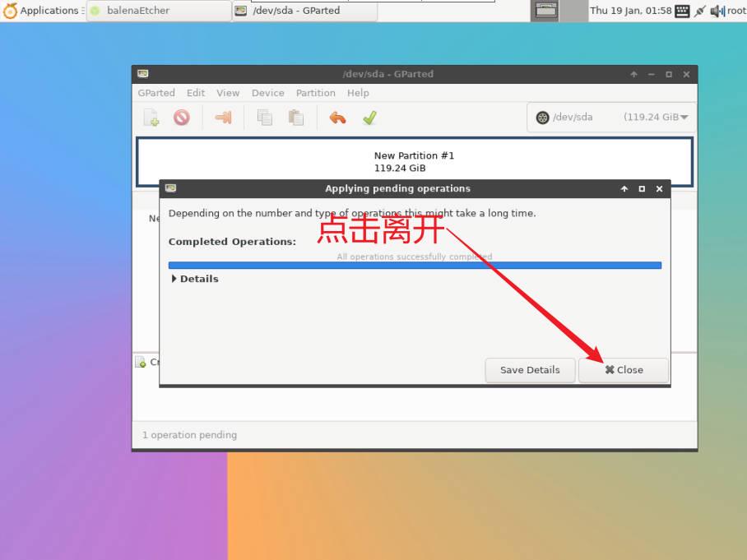Minimize the GParted main window
The width and height of the screenshot is (747, 560).
(652, 74)
